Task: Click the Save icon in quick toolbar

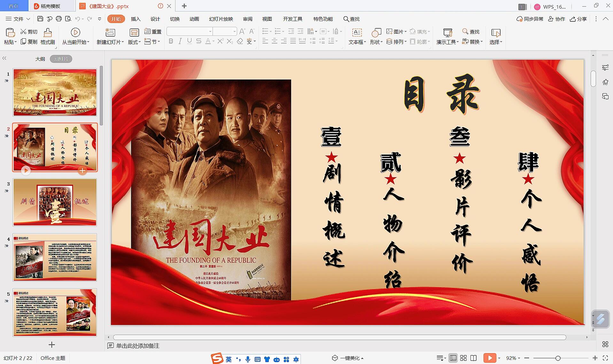Action: pos(40,19)
